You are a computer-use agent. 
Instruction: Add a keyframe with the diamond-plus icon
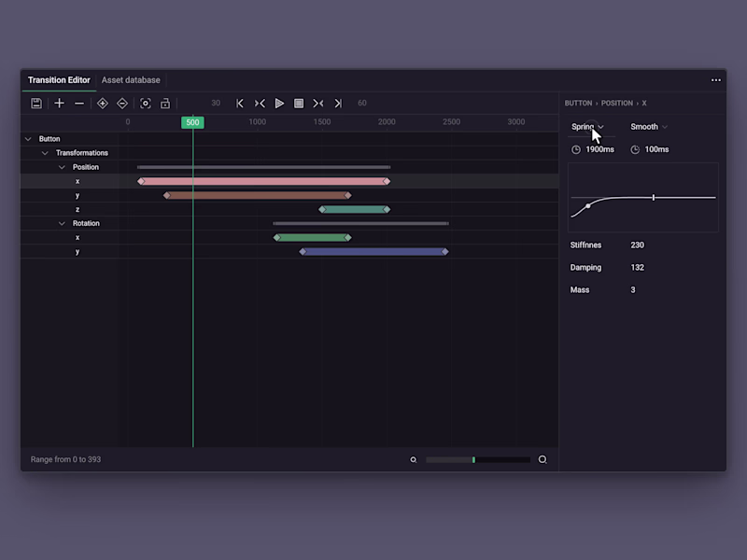coord(103,104)
